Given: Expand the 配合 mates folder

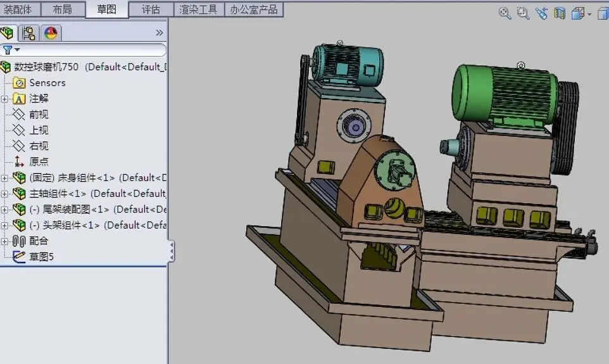Looking at the screenshot, I should pyautogui.click(x=4, y=241).
